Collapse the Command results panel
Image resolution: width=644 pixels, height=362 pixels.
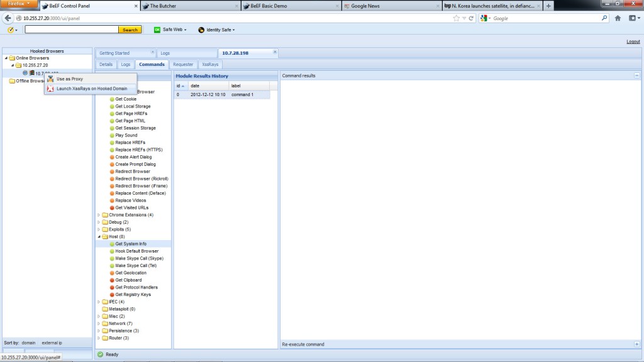coord(636,75)
